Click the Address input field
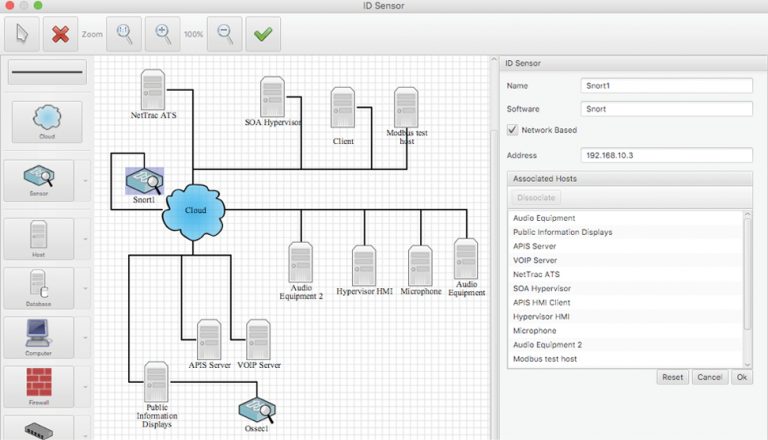This screenshot has width=768, height=440. tap(667, 155)
